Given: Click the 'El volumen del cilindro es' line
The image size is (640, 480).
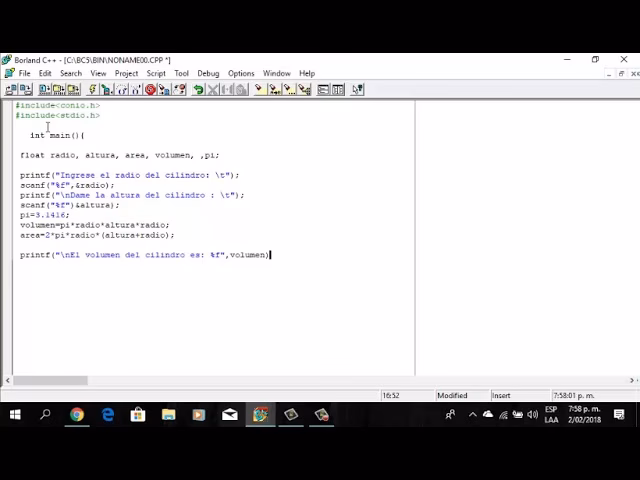Looking at the screenshot, I should (x=144, y=255).
